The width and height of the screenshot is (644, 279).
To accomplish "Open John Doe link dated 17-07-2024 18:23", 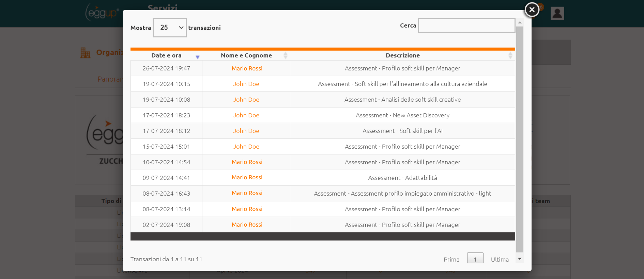I will click(x=246, y=115).
